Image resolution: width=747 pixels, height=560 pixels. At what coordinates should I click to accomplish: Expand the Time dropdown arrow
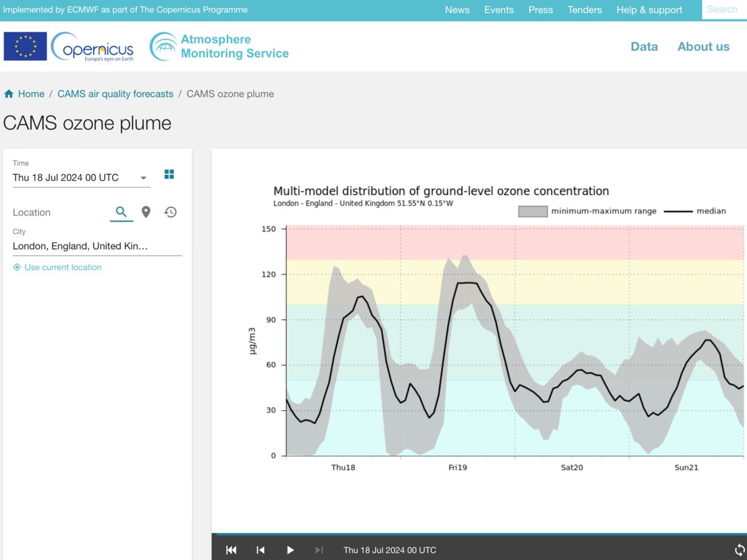pos(144,178)
